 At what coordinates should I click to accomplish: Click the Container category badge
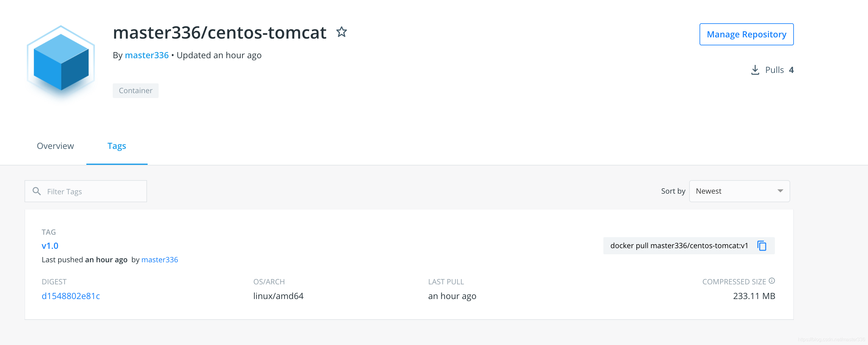click(x=135, y=90)
